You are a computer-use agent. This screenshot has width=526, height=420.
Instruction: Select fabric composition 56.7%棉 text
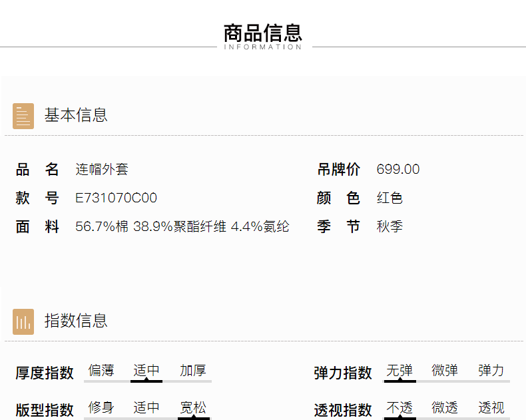click(102, 226)
